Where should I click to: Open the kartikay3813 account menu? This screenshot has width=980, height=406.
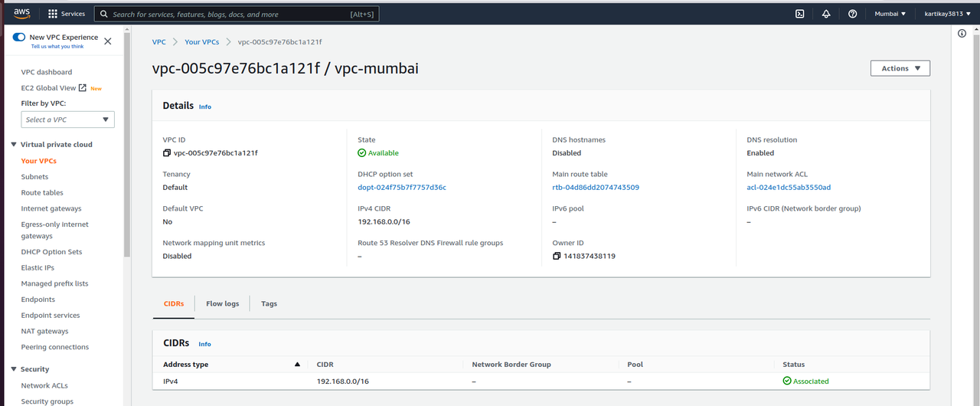946,14
